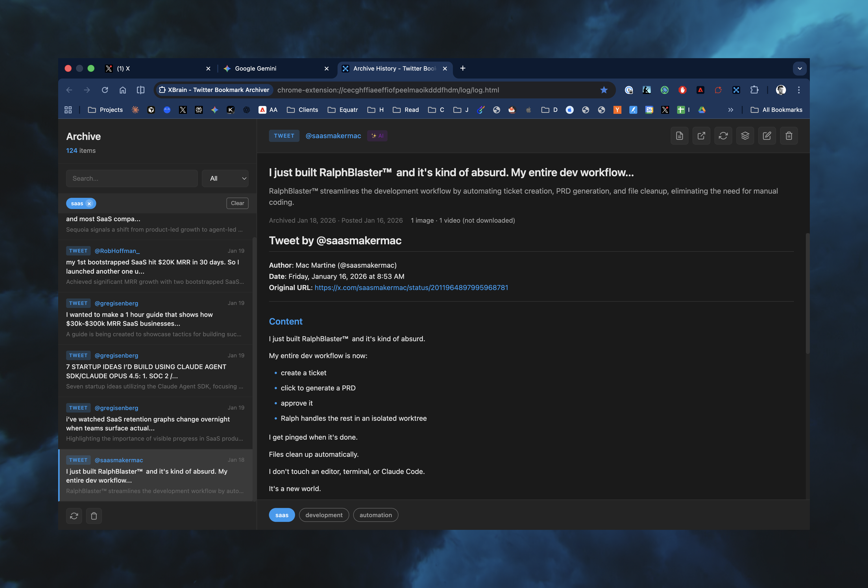Open the tweet in an external tab
The width and height of the screenshot is (868, 588).
coord(701,135)
